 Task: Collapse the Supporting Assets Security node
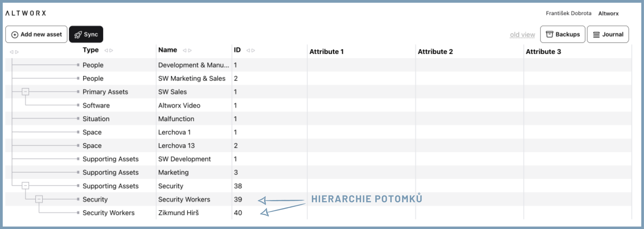pos(25,186)
